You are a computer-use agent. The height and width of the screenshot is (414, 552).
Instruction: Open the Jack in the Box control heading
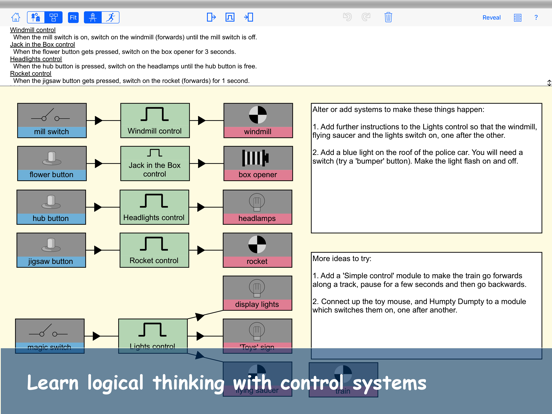tap(43, 44)
